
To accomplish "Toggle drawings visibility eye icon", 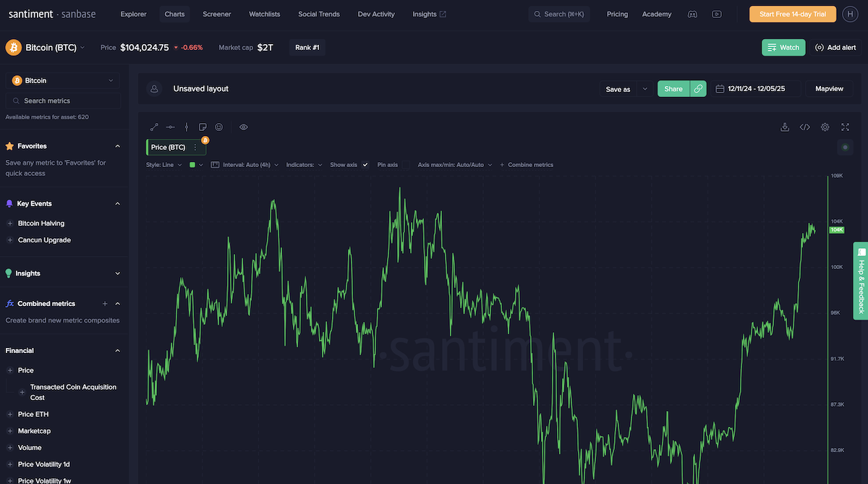I will 244,127.
